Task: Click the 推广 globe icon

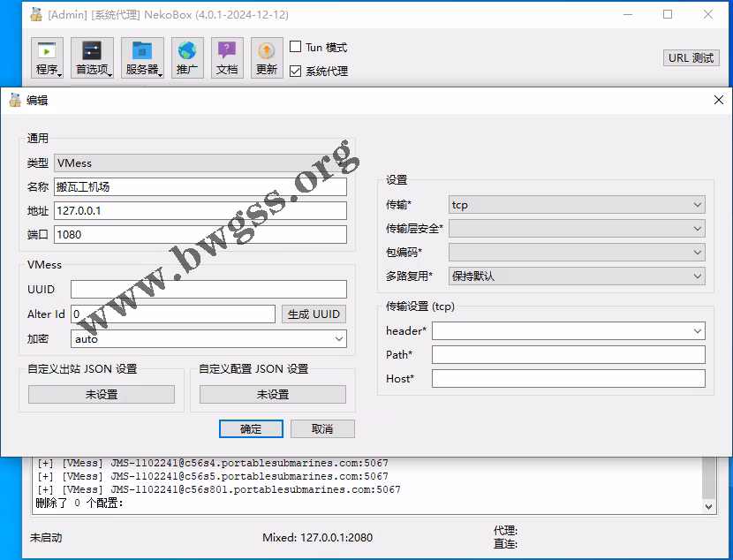Action: pyautogui.click(x=187, y=57)
